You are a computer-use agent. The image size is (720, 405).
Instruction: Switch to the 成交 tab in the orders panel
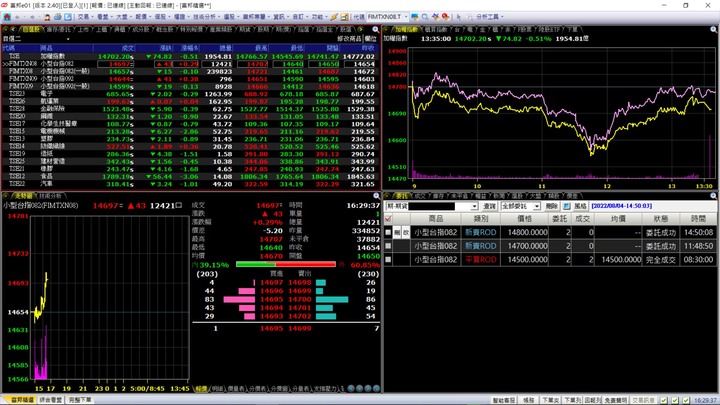point(420,196)
